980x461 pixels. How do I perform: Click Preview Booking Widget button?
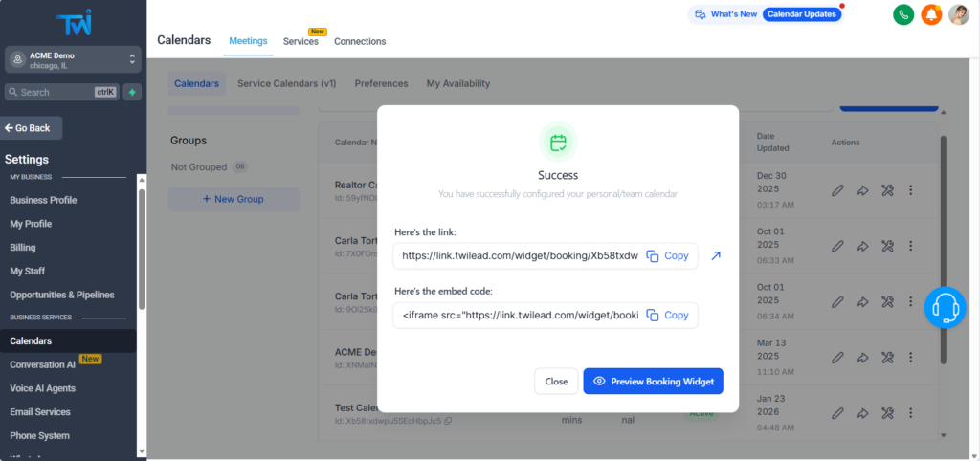pyautogui.click(x=653, y=381)
